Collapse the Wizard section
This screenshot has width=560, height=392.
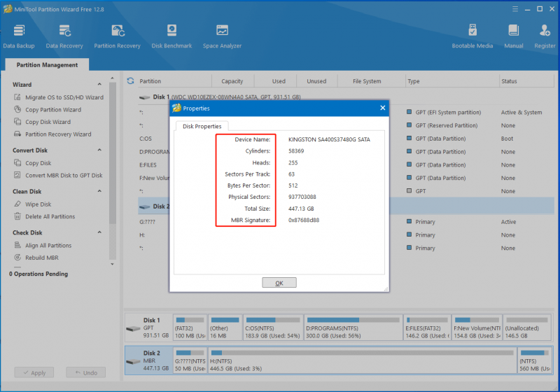[x=99, y=84]
